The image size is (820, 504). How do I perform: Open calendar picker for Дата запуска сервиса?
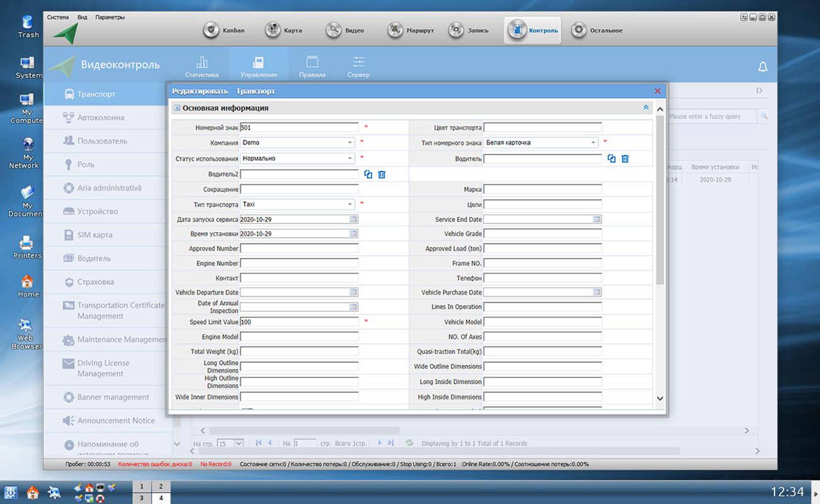point(353,219)
